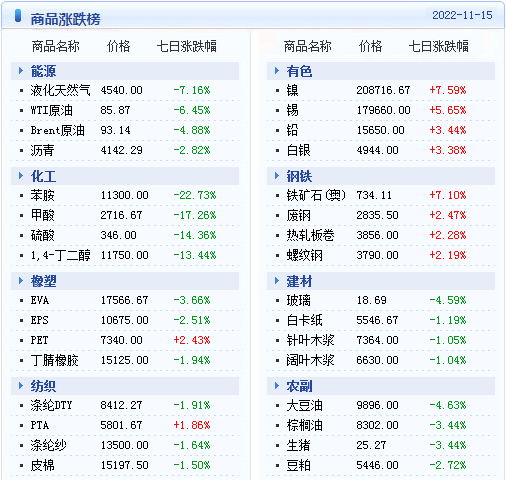Screen dimensions: 506x480
Task: Open commodity 生猪
Action: [298, 445]
